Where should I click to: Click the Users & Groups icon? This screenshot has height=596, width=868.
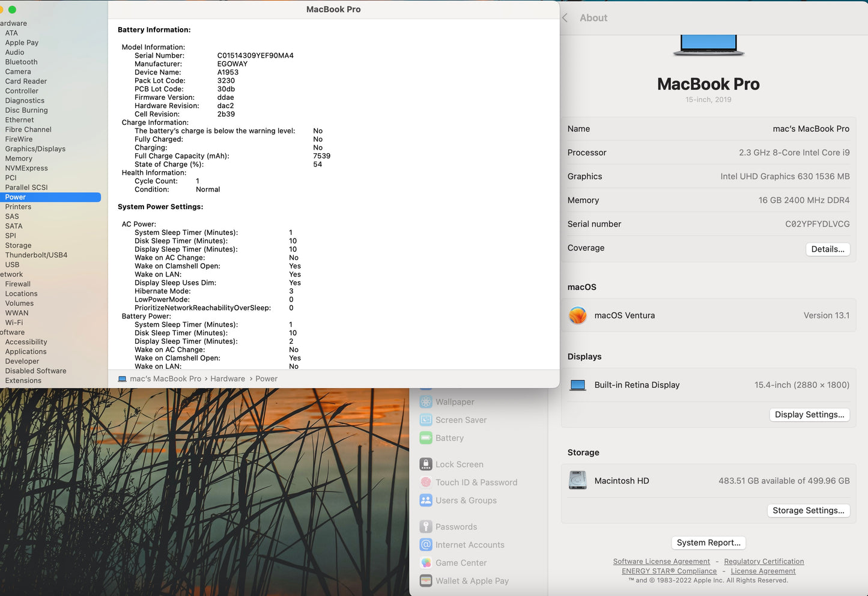coord(426,500)
